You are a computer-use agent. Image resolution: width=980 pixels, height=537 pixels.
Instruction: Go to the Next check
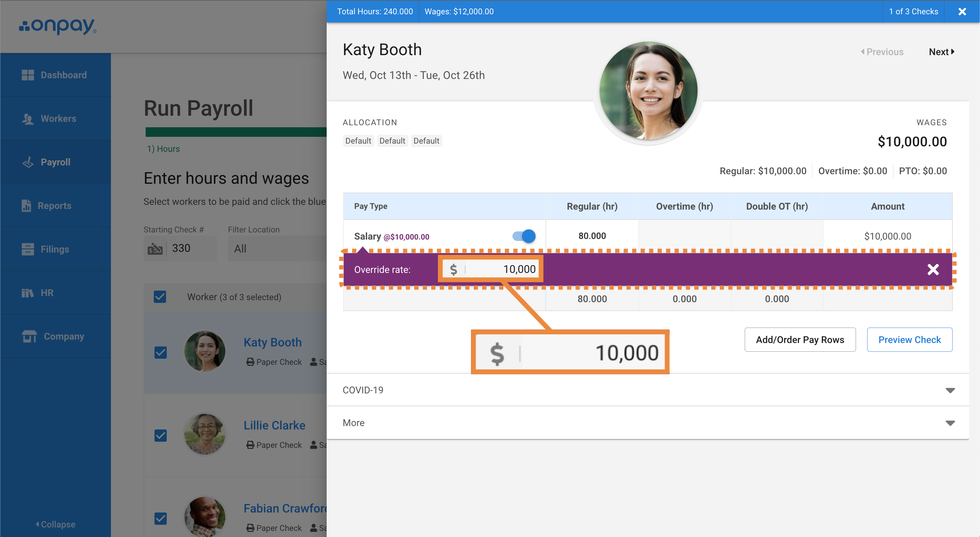[942, 52]
